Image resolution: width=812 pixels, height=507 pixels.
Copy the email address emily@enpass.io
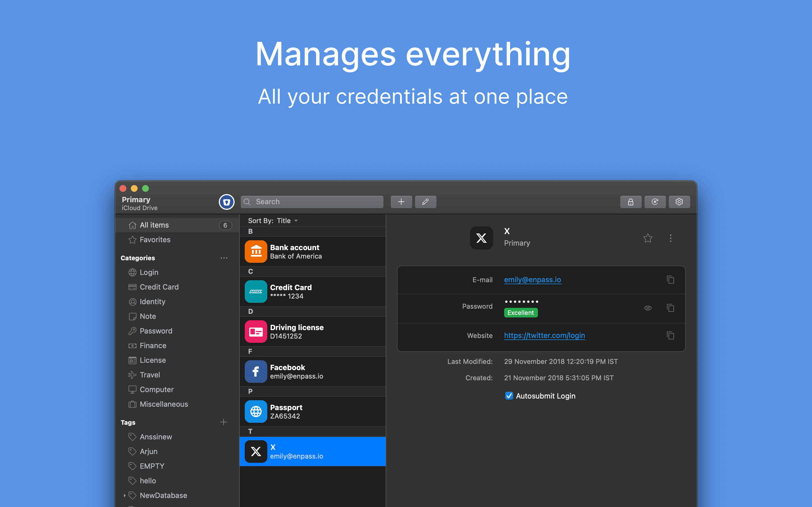pyautogui.click(x=670, y=280)
